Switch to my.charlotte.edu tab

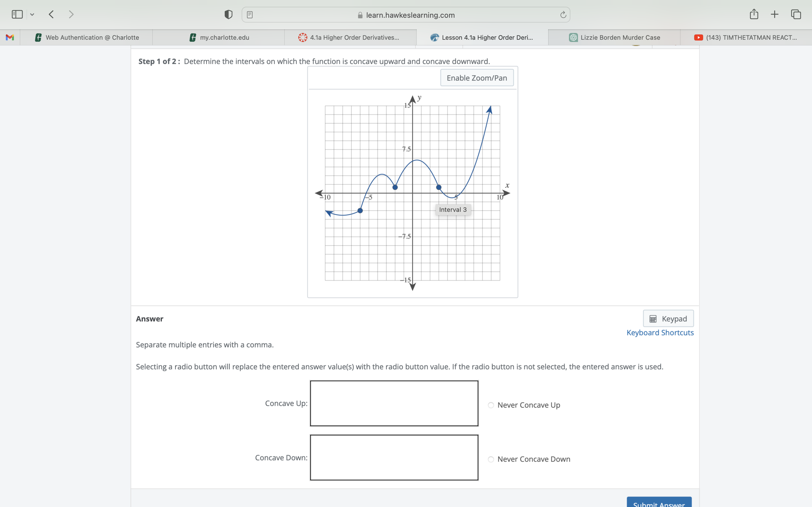[x=219, y=37]
